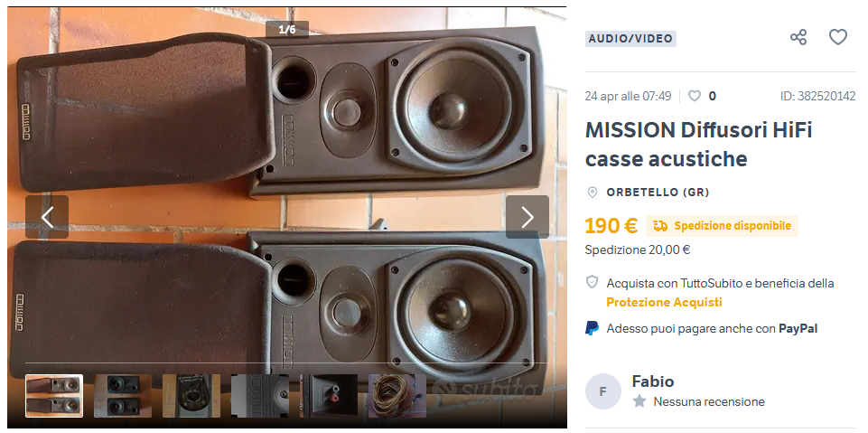The height and width of the screenshot is (433, 868).
Task: Select the second thumbnail showing speaker fronts
Action: point(123,396)
